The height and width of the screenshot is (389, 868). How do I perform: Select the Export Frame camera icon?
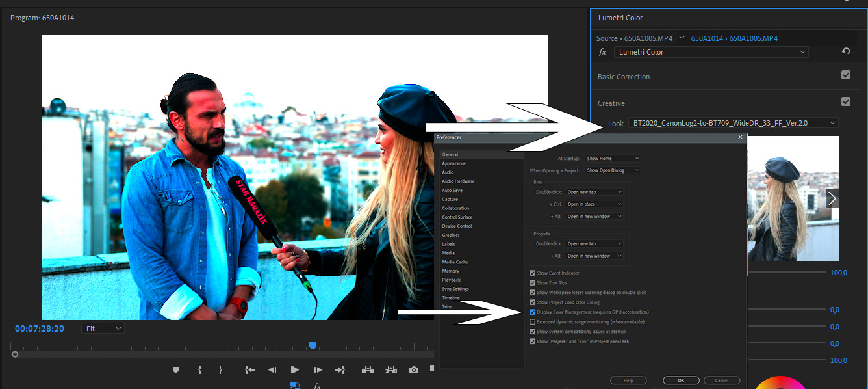413,369
